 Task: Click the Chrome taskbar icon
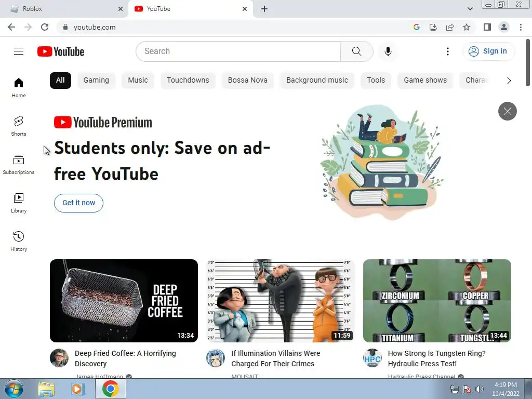coord(110,389)
